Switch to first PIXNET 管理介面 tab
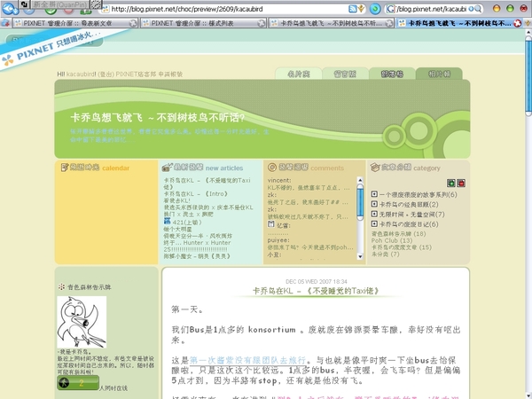 (74, 23)
